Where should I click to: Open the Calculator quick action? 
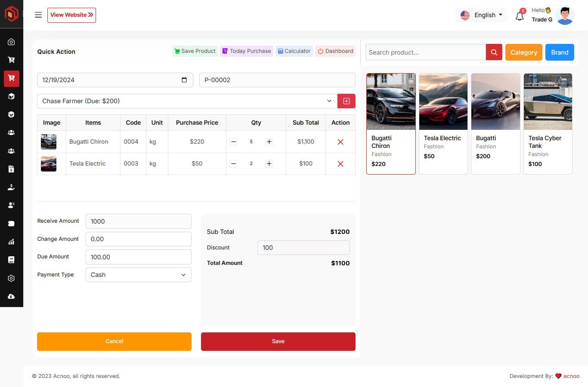click(294, 51)
